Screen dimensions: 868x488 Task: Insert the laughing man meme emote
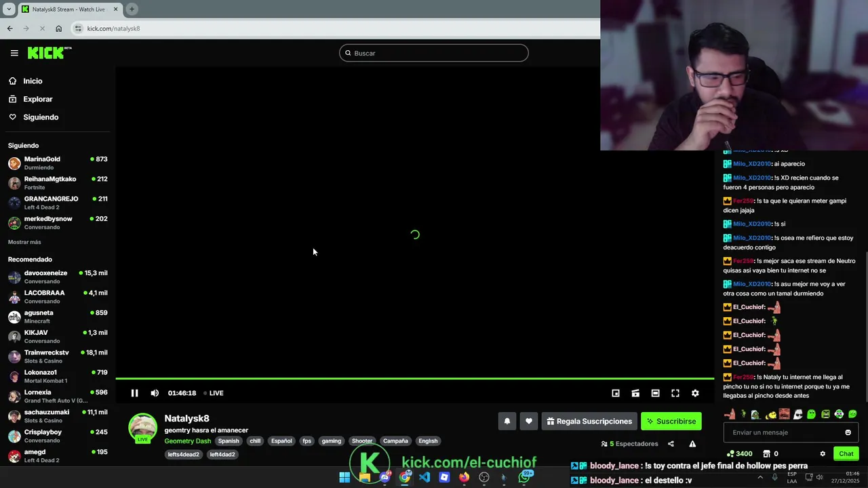(x=784, y=414)
